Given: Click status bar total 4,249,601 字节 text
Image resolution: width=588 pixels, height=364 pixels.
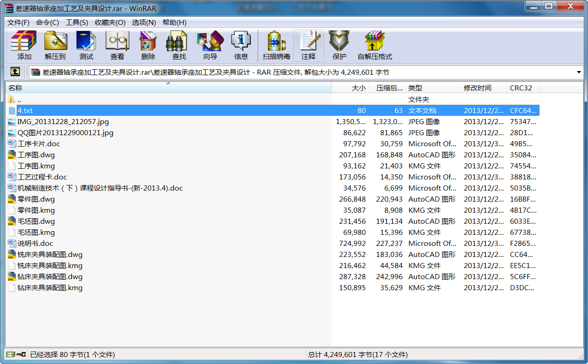Looking at the screenshot, I should point(358,355).
